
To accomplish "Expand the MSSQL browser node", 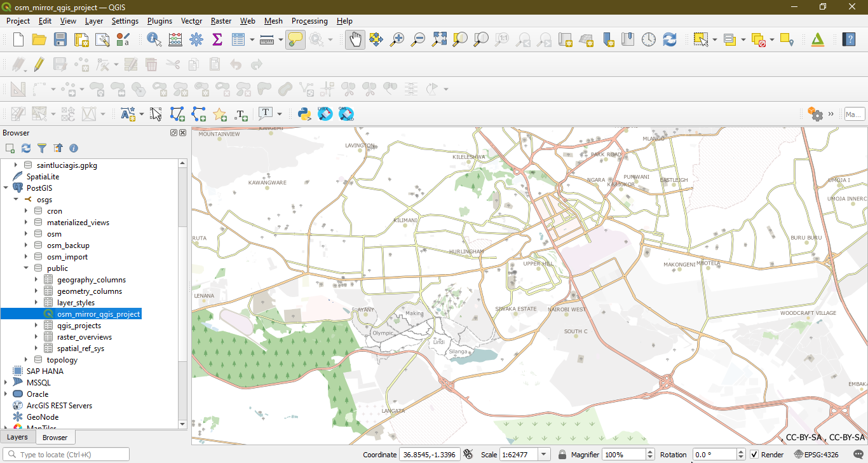I will point(6,383).
